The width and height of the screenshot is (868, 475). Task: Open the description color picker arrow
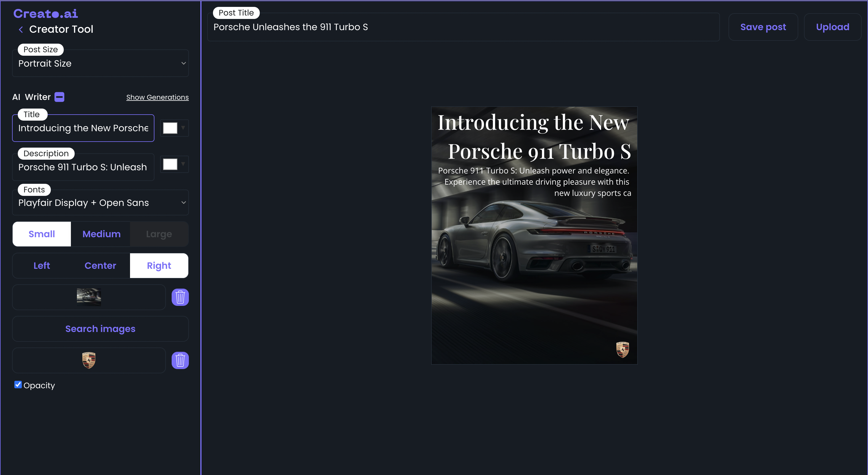click(x=183, y=164)
